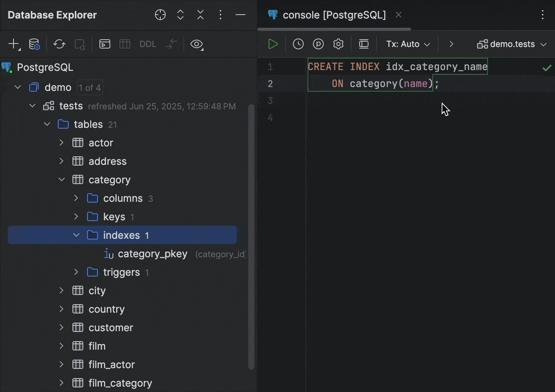Select PostgreSQL data source node
The image size is (555, 392).
45,67
